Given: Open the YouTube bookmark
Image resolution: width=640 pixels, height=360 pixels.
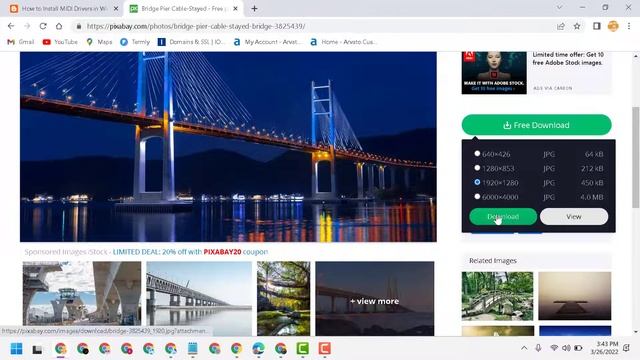Looking at the screenshot, I should pyautogui.click(x=60, y=42).
